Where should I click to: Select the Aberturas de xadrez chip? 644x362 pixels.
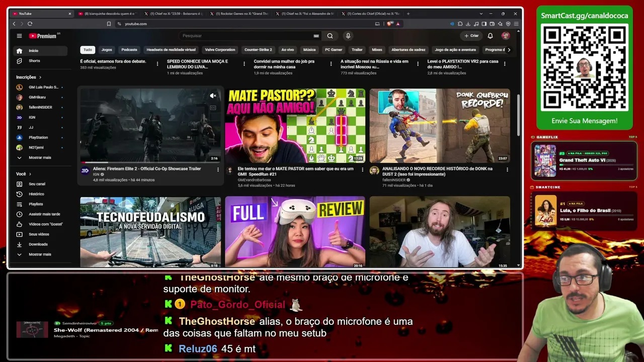click(409, 50)
